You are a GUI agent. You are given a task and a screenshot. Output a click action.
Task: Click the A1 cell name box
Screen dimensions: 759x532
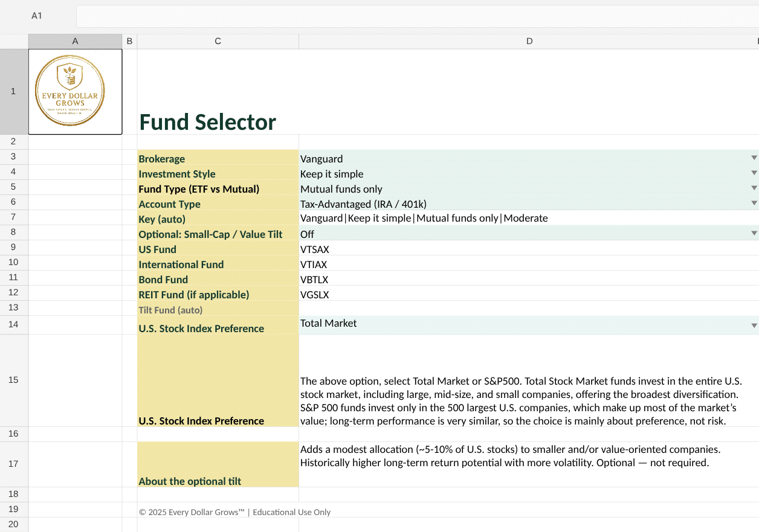tap(37, 16)
